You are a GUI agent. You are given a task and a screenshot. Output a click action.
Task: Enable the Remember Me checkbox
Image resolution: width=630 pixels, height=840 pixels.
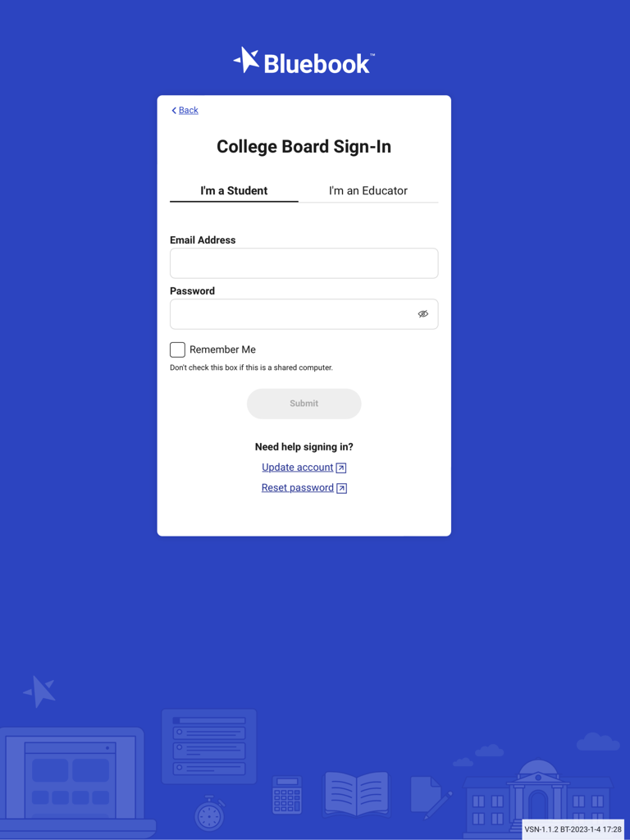point(177,349)
